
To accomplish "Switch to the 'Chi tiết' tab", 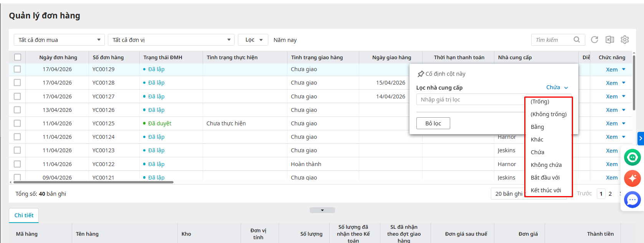I will click(x=24, y=215).
